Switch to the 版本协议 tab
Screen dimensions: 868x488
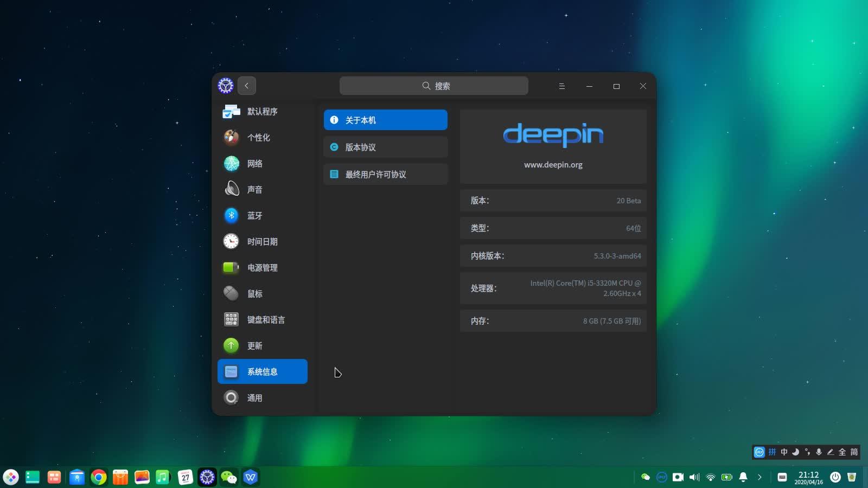(x=385, y=147)
